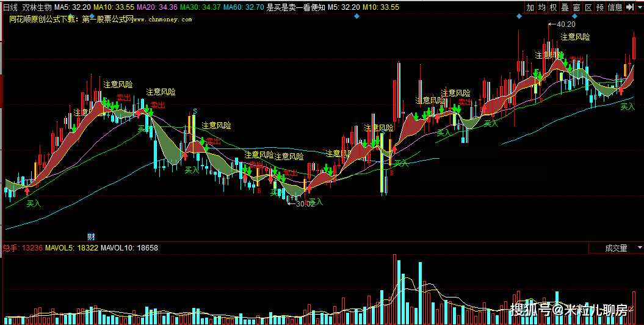The width and height of the screenshot is (644, 325).
Task: Click the 40.20 high price label
Action: point(565,24)
